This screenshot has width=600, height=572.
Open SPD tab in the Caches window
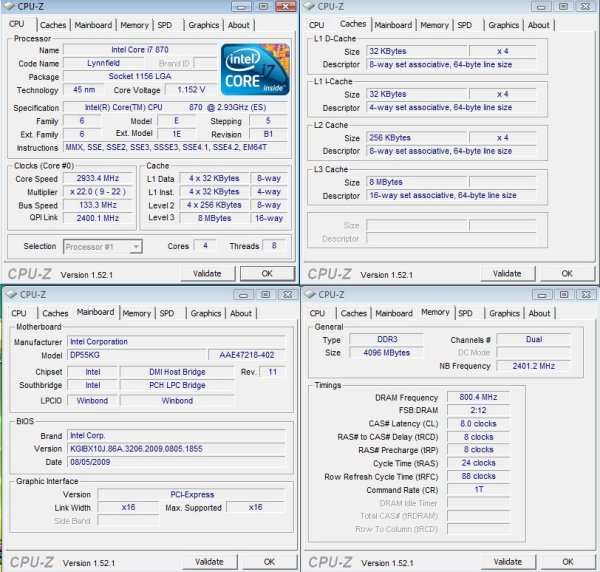point(465,25)
